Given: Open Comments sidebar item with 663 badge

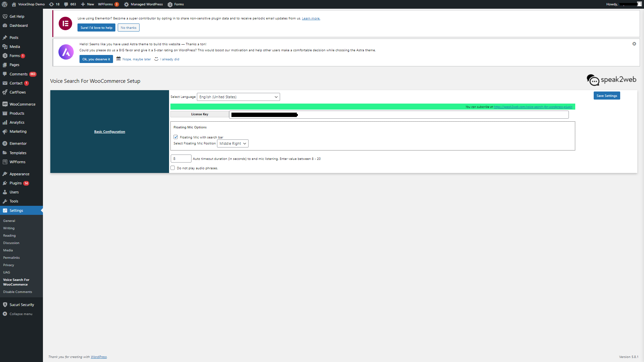Looking at the screenshot, I should tap(21, 74).
